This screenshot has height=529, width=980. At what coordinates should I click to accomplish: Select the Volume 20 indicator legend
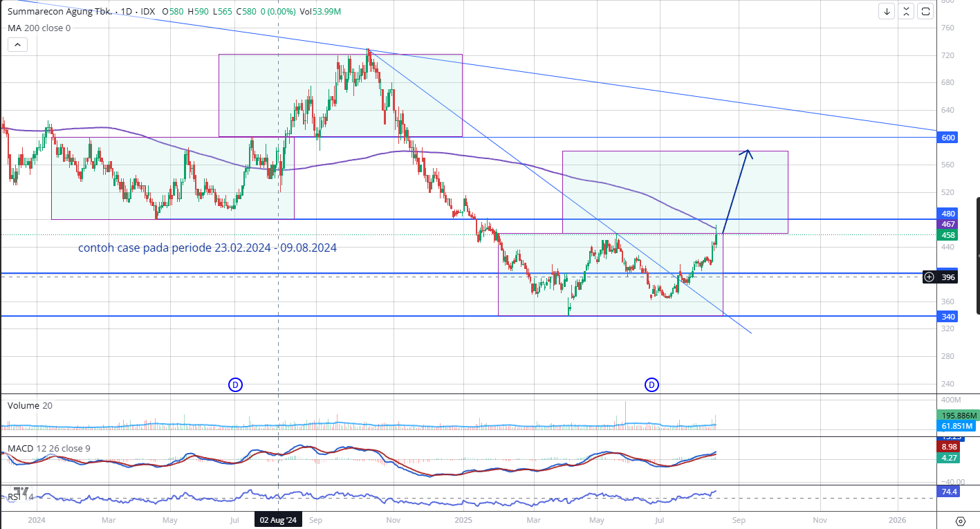pyautogui.click(x=30, y=406)
